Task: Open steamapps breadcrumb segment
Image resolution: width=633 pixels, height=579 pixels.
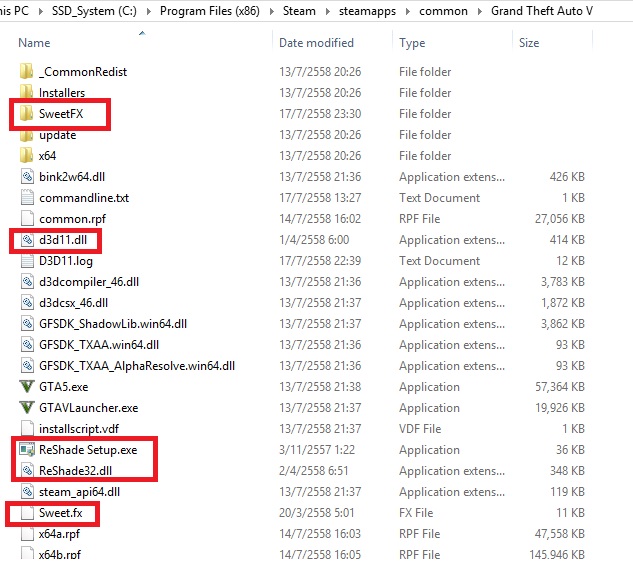Action: coord(367,11)
